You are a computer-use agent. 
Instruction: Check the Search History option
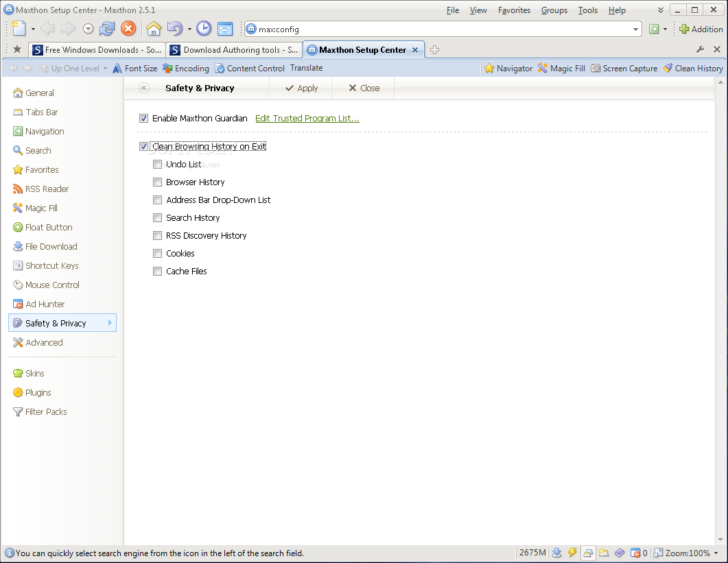[157, 217]
